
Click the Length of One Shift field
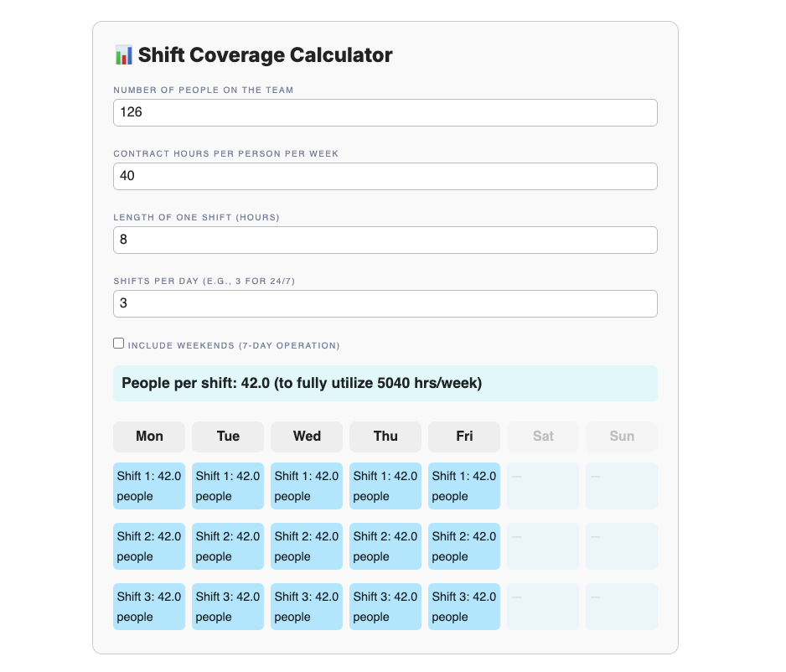(x=385, y=240)
